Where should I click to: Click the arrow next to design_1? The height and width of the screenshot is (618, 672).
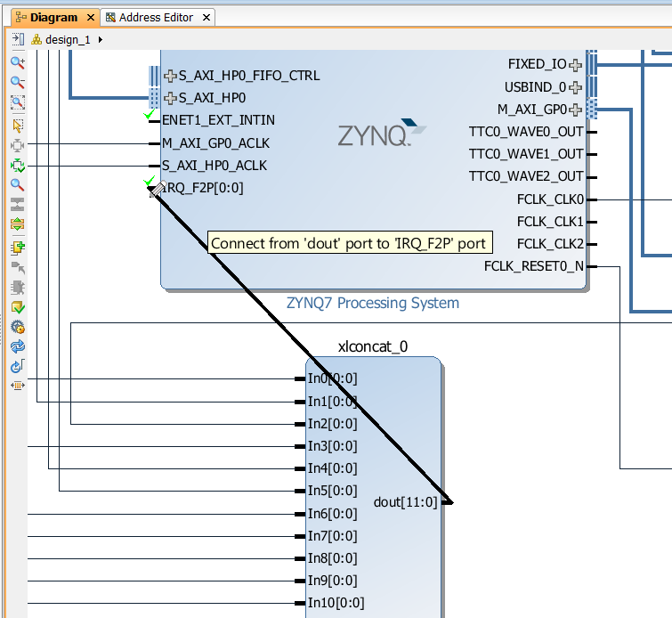coord(101,40)
